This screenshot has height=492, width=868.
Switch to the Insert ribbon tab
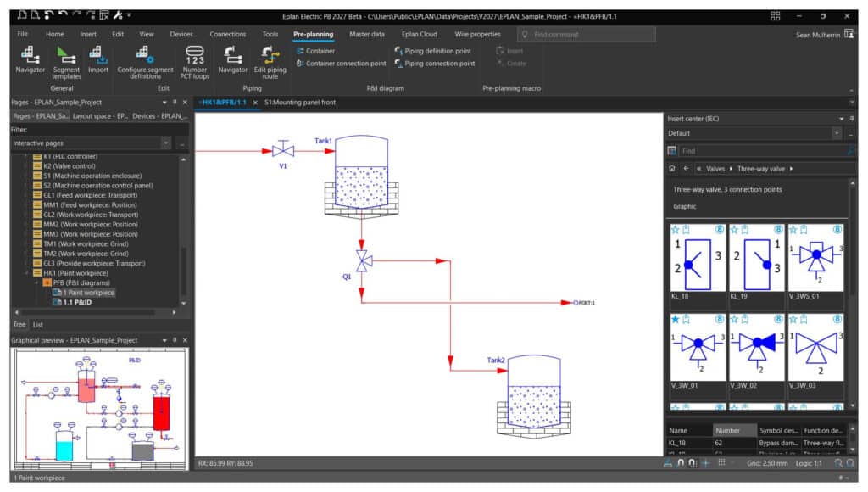88,34
